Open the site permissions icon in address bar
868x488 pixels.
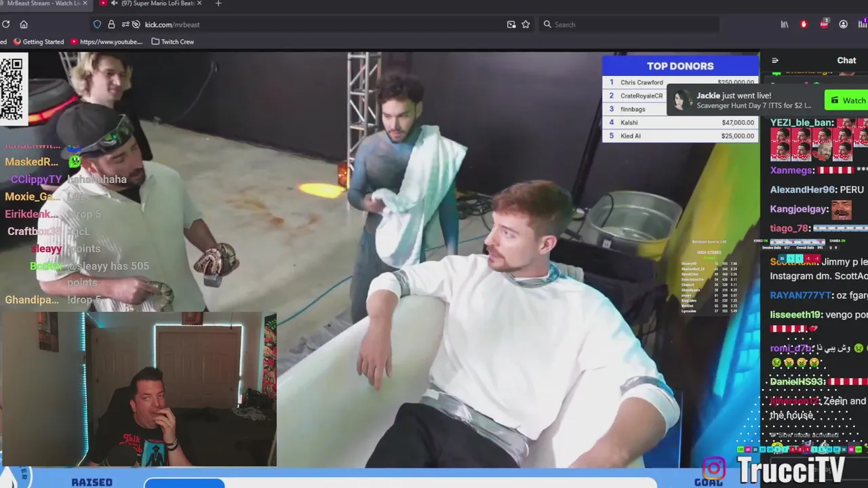click(x=125, y=24)
